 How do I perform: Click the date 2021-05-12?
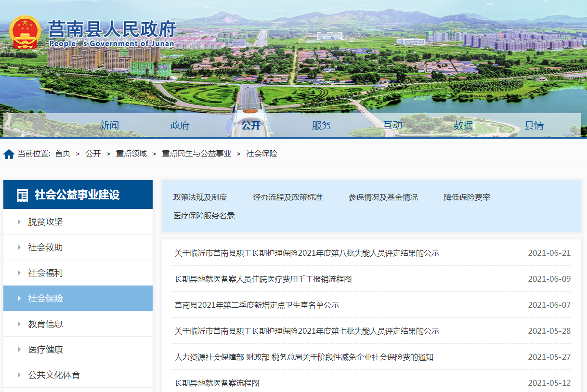click(549, 383)
